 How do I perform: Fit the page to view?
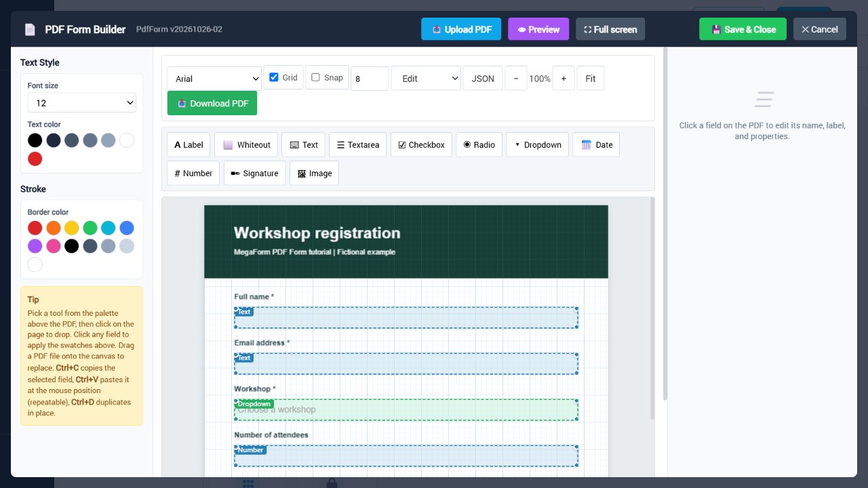(x=591, y=79)
